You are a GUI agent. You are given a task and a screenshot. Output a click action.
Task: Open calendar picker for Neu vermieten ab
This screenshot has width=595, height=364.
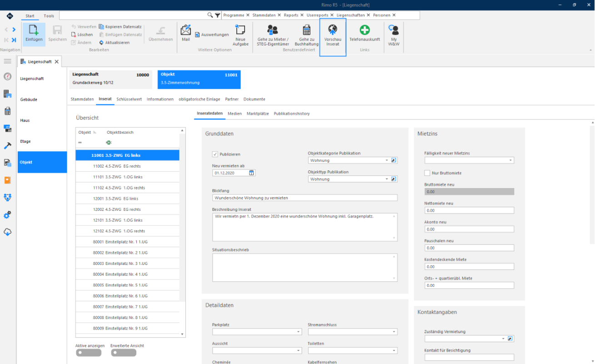point(252,173)
